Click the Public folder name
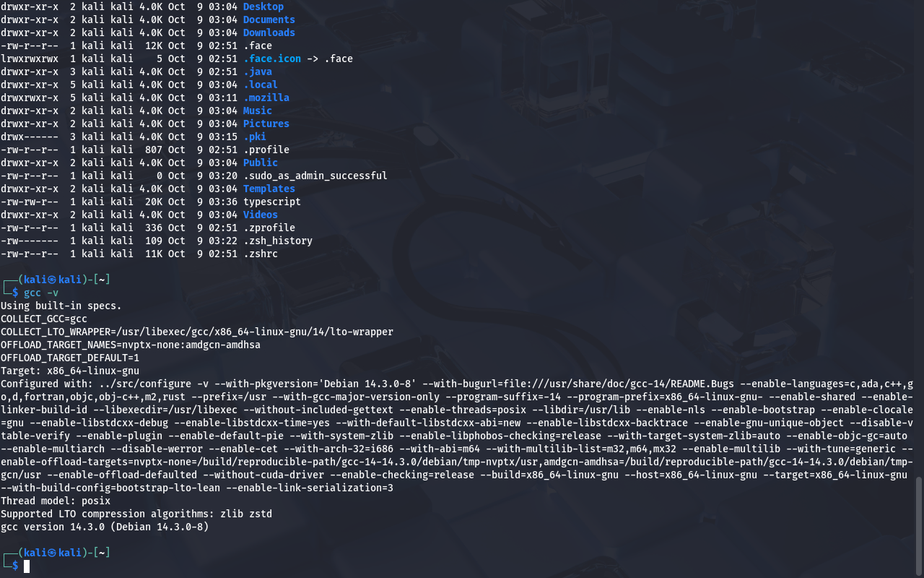Viewport: 924px width, 578px height. (260, 163)
